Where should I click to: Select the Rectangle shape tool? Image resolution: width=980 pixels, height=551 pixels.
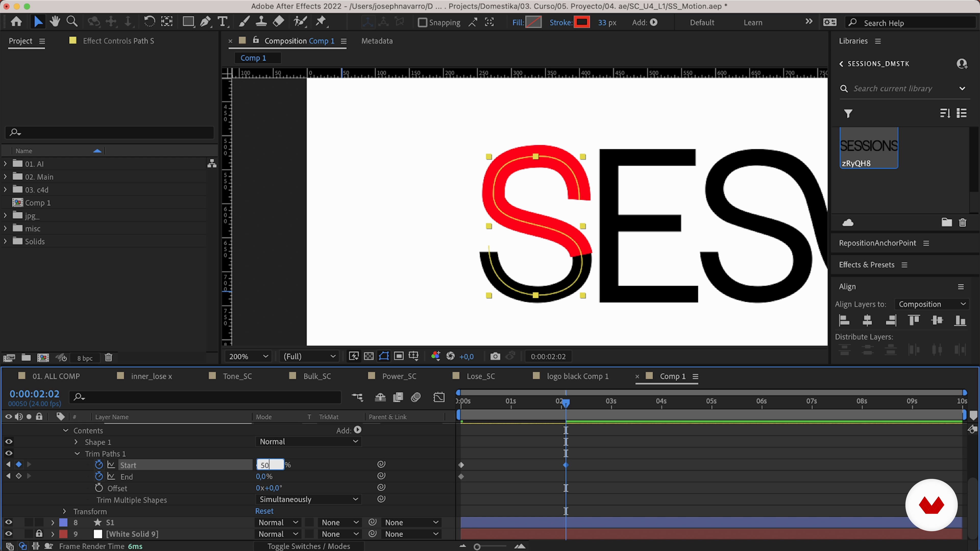tap(188, 22)
